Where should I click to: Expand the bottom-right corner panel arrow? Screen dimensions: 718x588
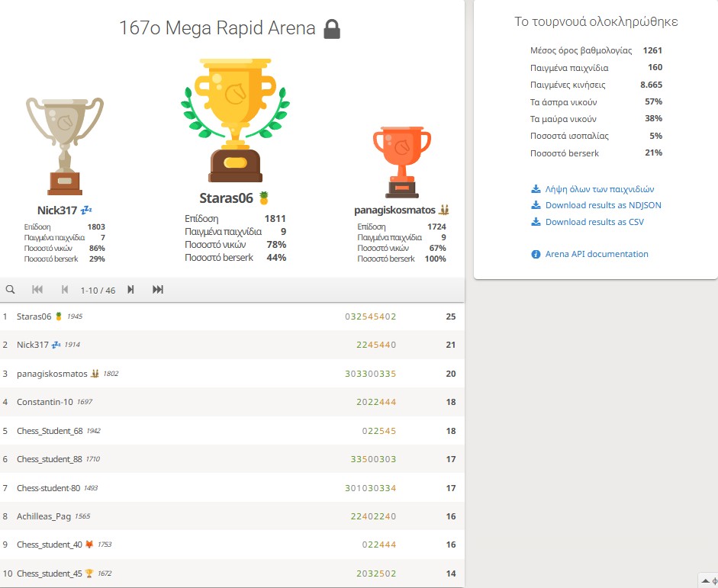[x=706, y=580]
